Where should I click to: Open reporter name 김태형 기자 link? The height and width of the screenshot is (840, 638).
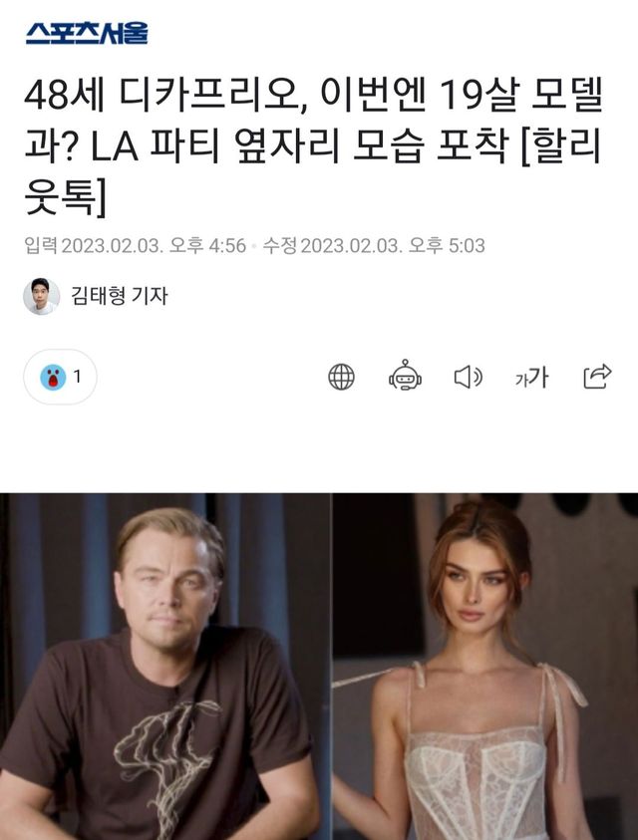(x=120, y=296)
